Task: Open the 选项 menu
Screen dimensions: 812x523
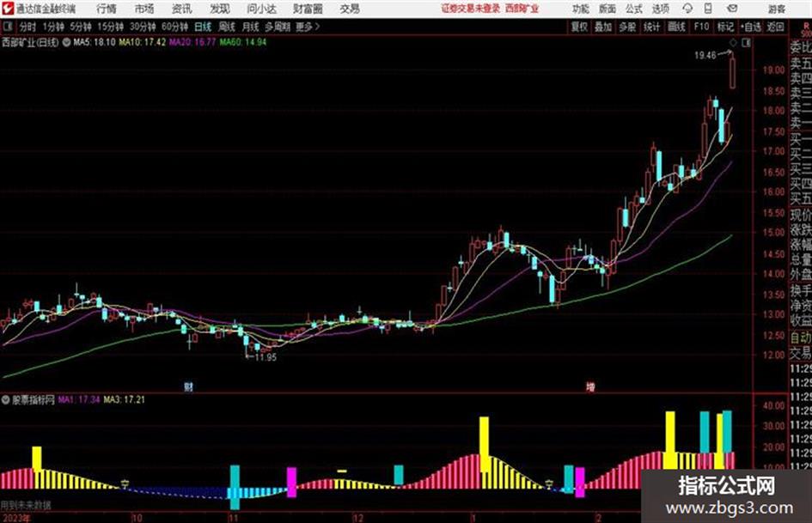Action: point(660,9)
